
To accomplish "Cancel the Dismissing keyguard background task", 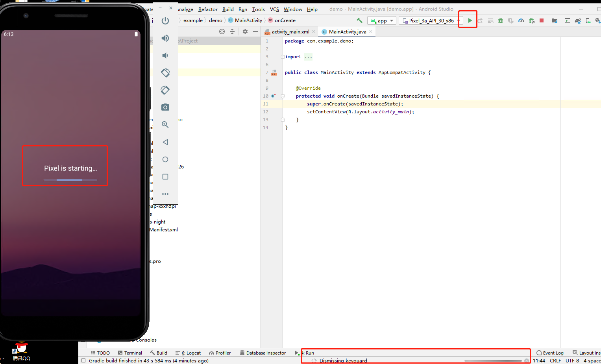I will click(x=527, y=361).
